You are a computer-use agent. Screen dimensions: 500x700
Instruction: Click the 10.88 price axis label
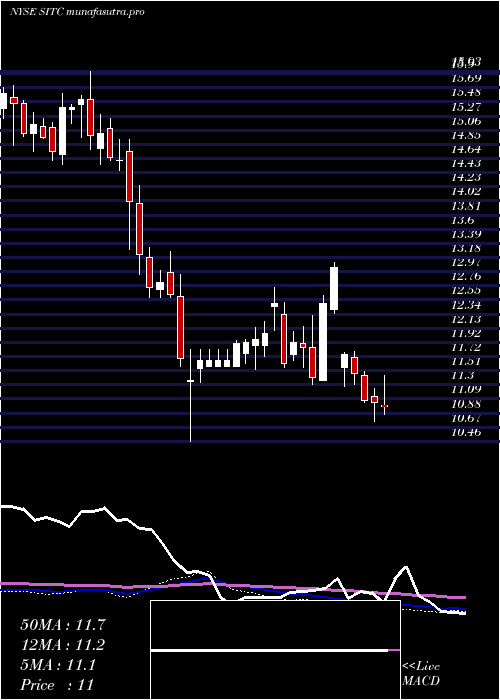coord(466,404)
